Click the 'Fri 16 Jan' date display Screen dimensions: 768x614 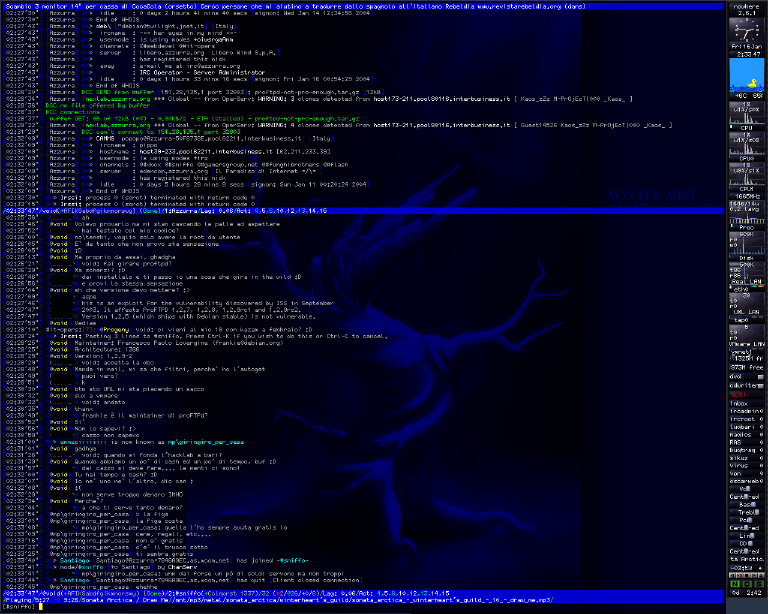[746, 47]
